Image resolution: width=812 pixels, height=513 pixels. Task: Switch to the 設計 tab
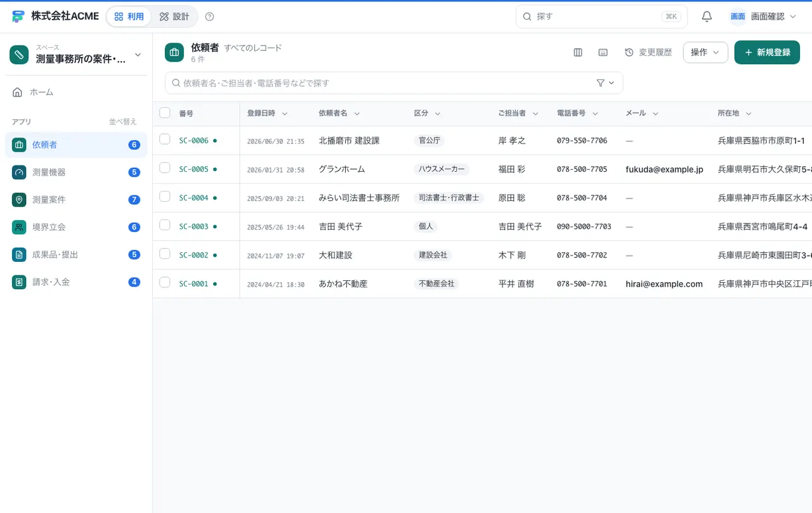point(174,16)
